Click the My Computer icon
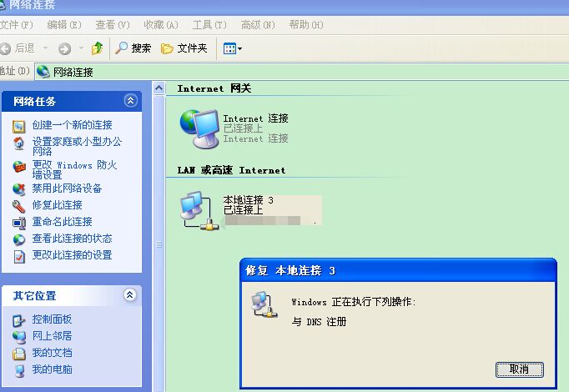The width and height of the screenshot is (569, 392). click(19, 370)
